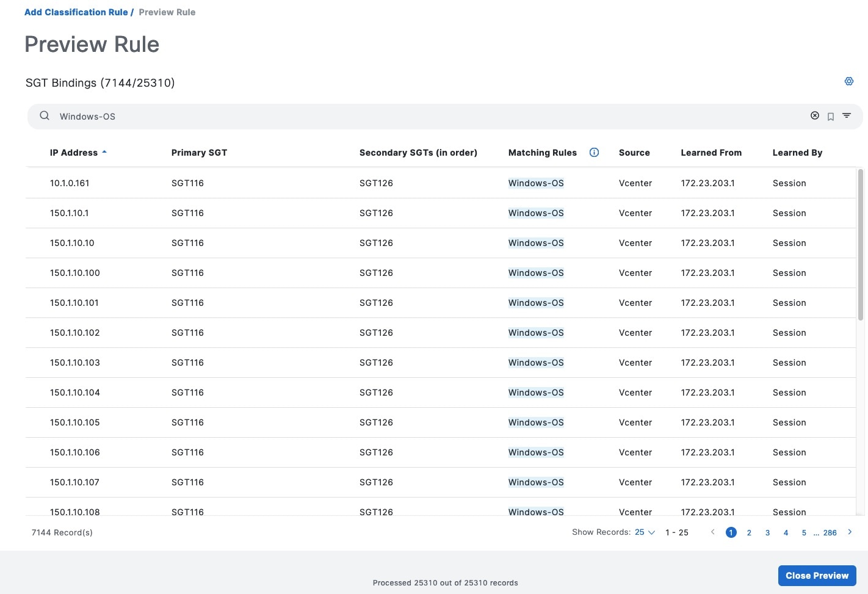This screenshot has width=868, height=594.
Task: Sort by IP Address column arrow
Action: coord(104,153)
